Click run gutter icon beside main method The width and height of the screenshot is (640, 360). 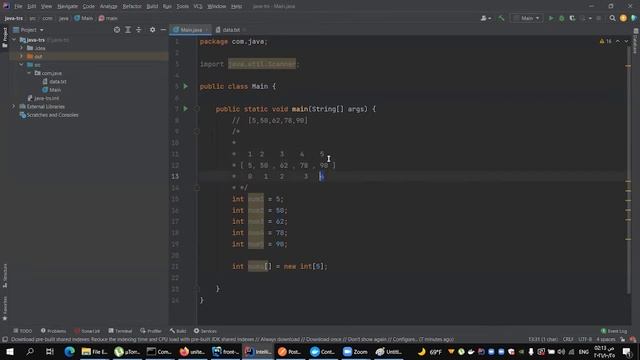(185, 109)
